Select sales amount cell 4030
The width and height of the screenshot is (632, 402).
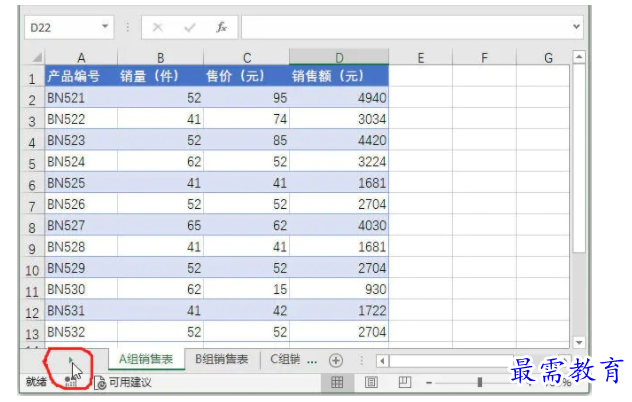coord(339,225)
